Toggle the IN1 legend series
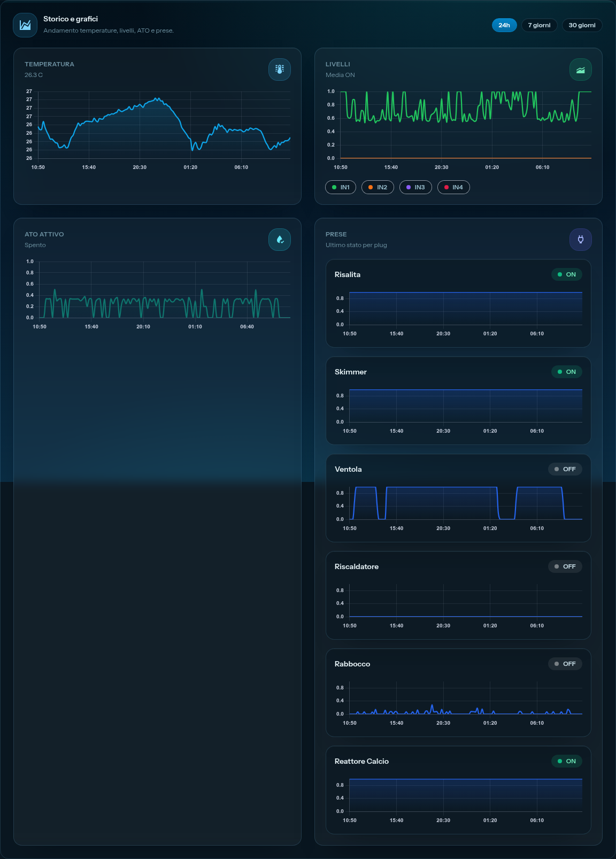The height and width of the screenshot is (859, 616). click(x=341, y=187)
